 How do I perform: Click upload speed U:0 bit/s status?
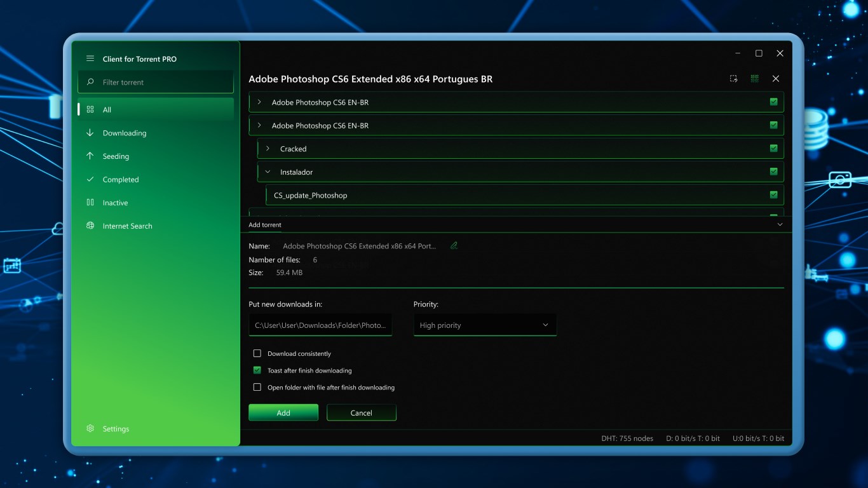point(759,438)
